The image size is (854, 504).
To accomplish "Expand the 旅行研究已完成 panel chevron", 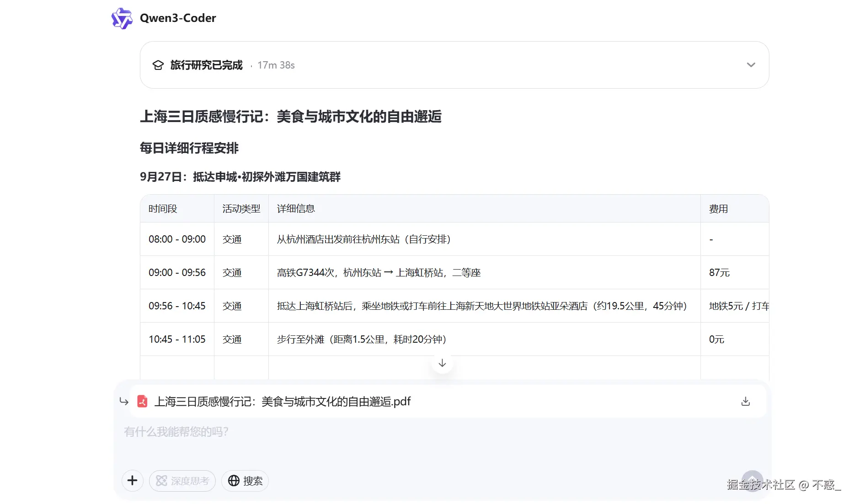I will pos(751,65).
